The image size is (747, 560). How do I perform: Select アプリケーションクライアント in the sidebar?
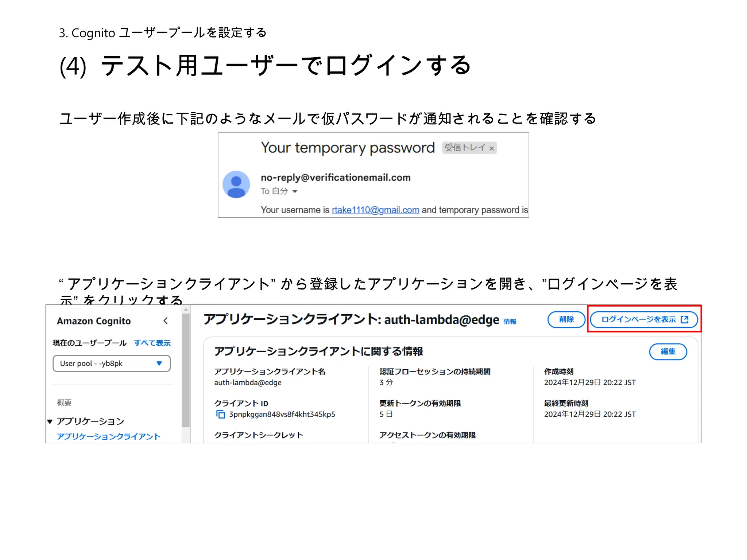(x=109, y=436)
